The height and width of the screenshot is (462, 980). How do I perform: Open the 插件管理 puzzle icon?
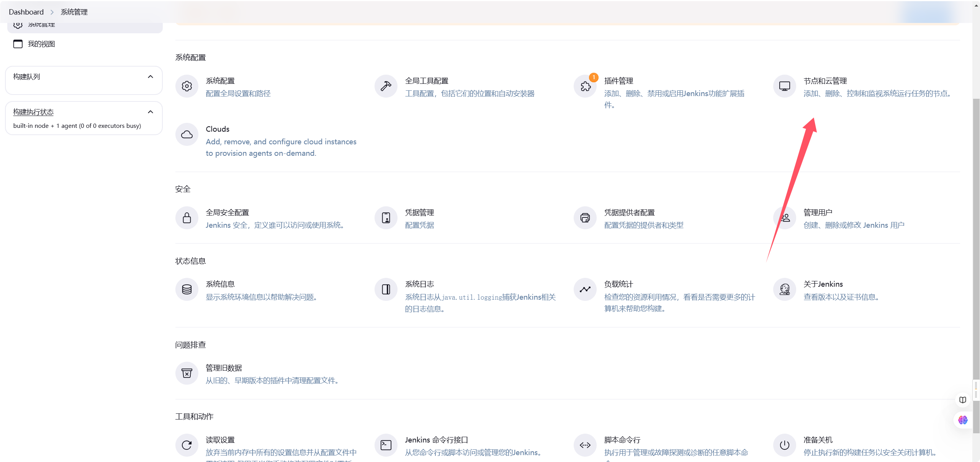click(585, 86)
